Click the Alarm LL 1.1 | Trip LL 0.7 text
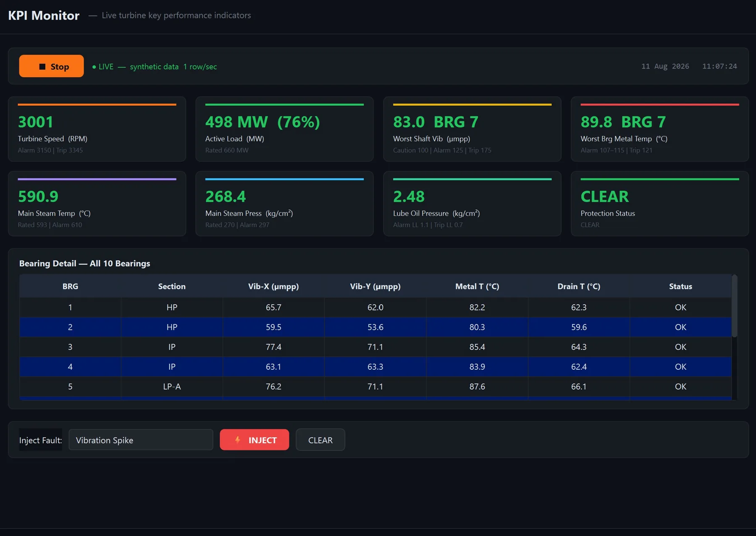The image size is (756, 536). [428, 225]
